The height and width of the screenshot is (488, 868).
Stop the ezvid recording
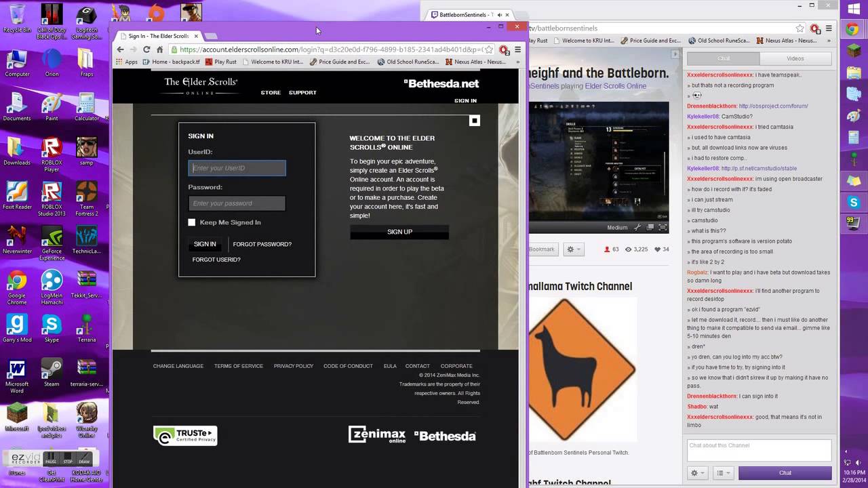click(x=68, y=459)
